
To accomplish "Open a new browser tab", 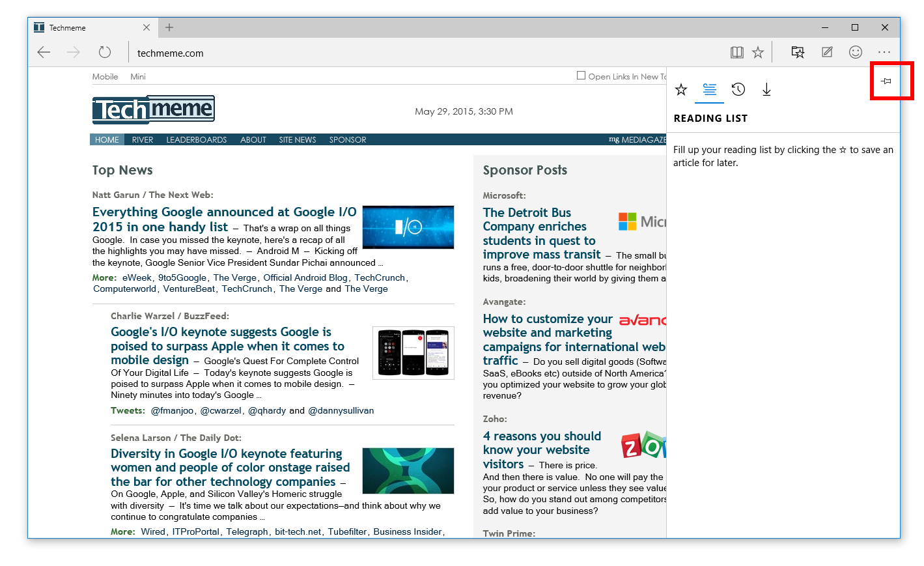I will point(169,27).
